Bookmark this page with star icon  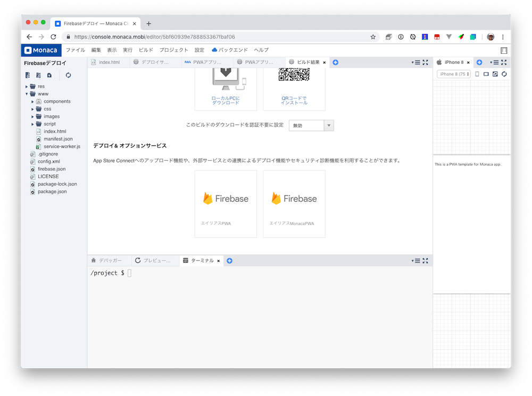click(373, 37)
